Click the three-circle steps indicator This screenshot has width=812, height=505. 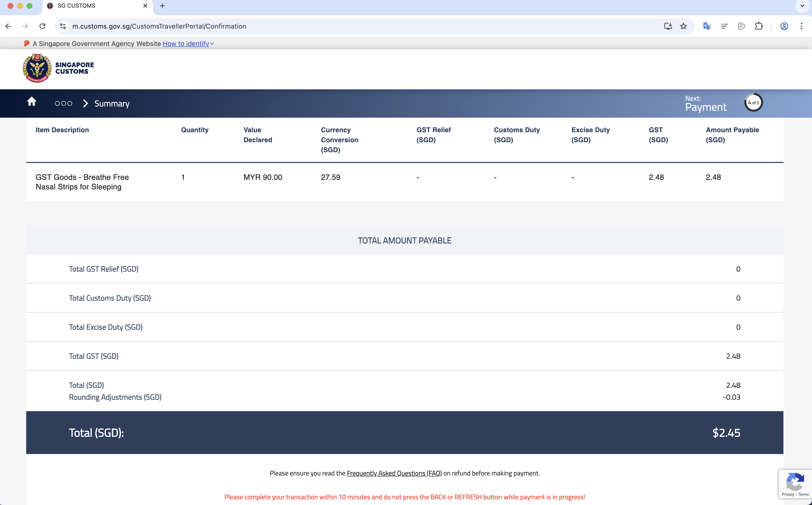(x=63, y=104)
